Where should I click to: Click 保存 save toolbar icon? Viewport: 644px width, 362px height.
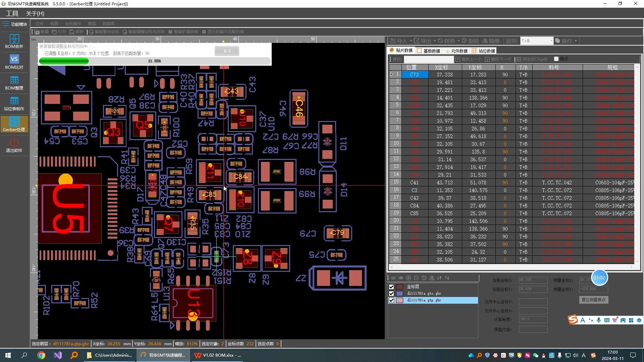coord(76,32)
